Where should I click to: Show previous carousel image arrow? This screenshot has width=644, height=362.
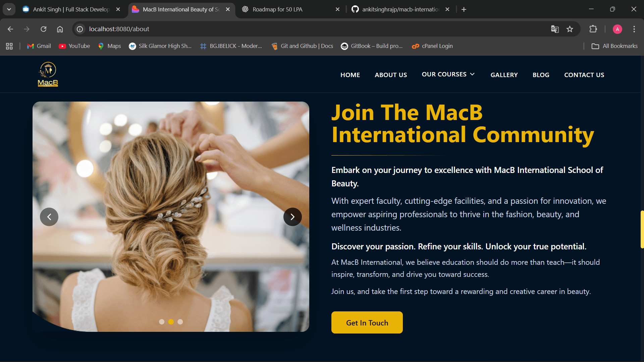[49, 217]
